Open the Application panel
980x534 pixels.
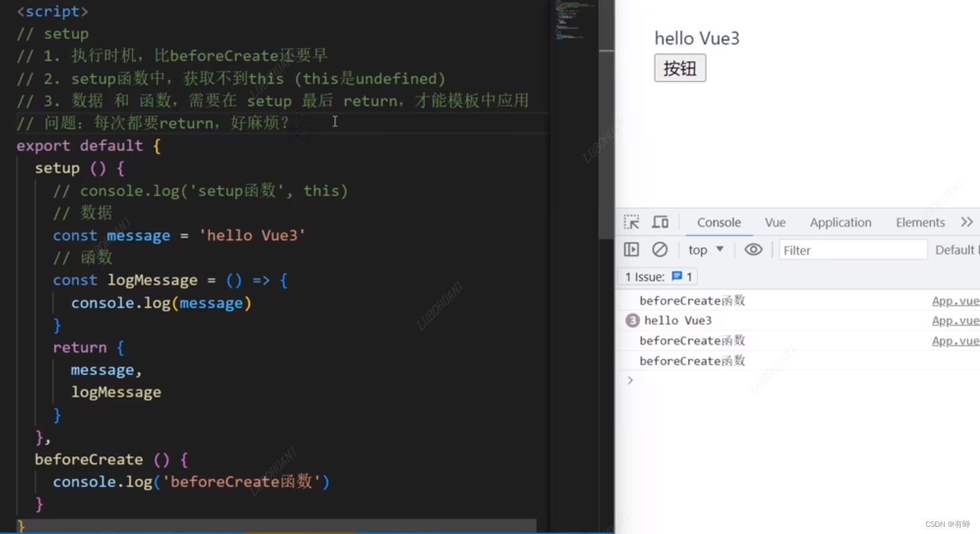(x=840, y=222)
